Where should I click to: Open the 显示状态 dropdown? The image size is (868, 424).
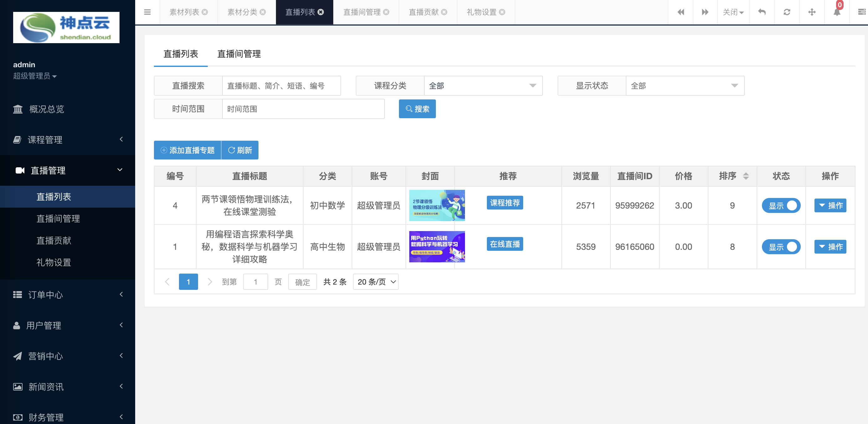(x=684, y=86)
